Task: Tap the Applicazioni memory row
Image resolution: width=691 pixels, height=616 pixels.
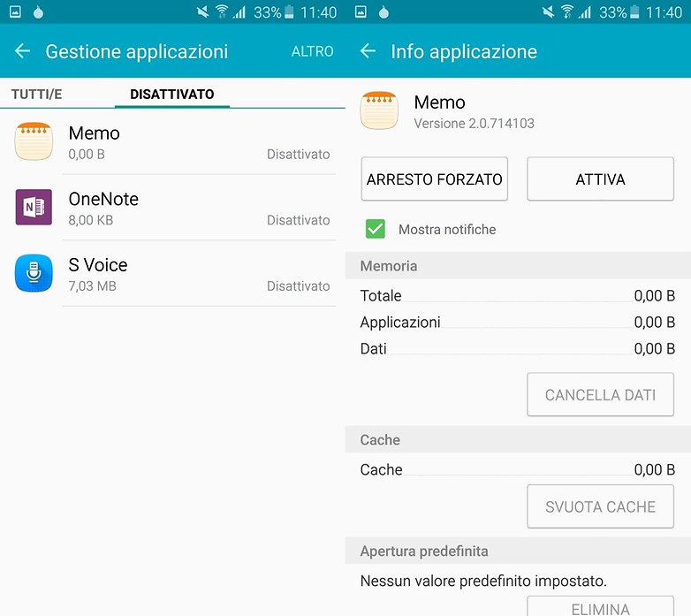Action: 518,322
